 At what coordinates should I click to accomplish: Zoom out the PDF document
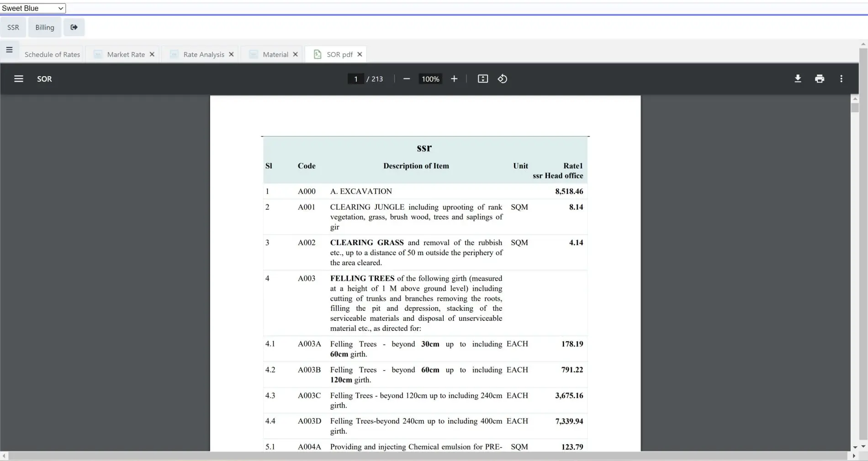(407, 79)
